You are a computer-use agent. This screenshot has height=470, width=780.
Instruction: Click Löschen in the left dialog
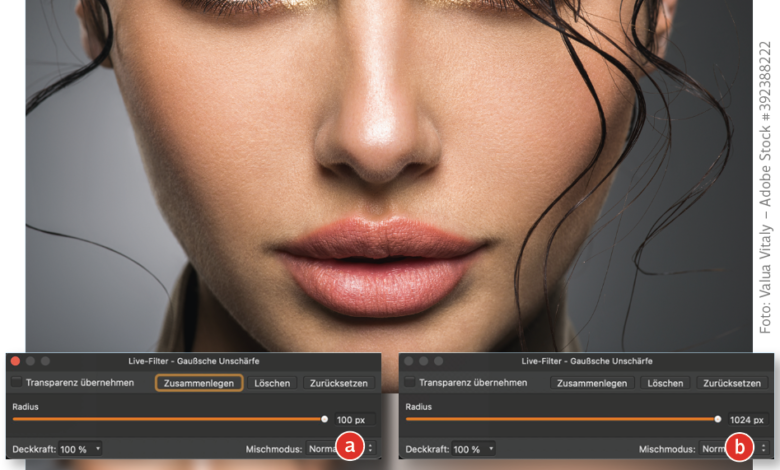pyautogui.click(x=272, y=383)
